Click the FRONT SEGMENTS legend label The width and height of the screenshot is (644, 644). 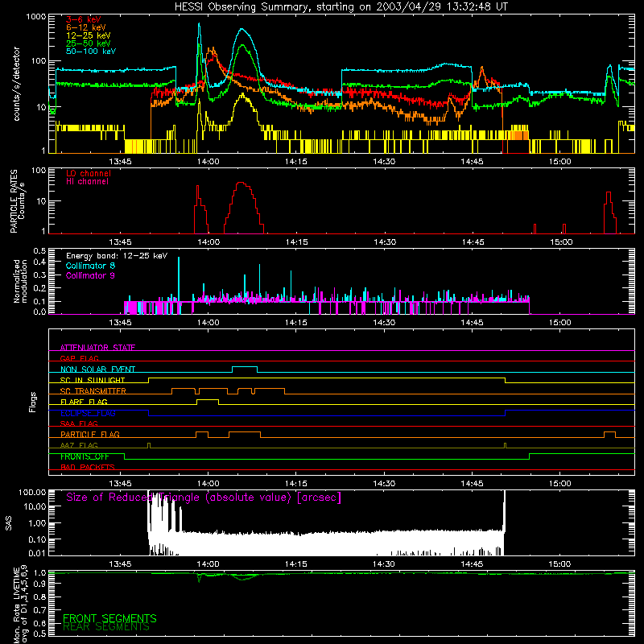tap(109, 618)
